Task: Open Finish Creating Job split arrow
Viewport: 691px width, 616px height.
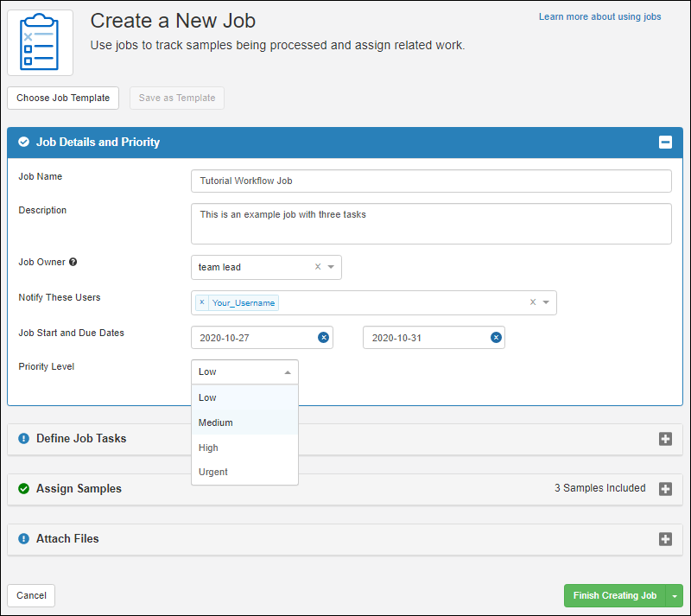Action: (675, 596)
